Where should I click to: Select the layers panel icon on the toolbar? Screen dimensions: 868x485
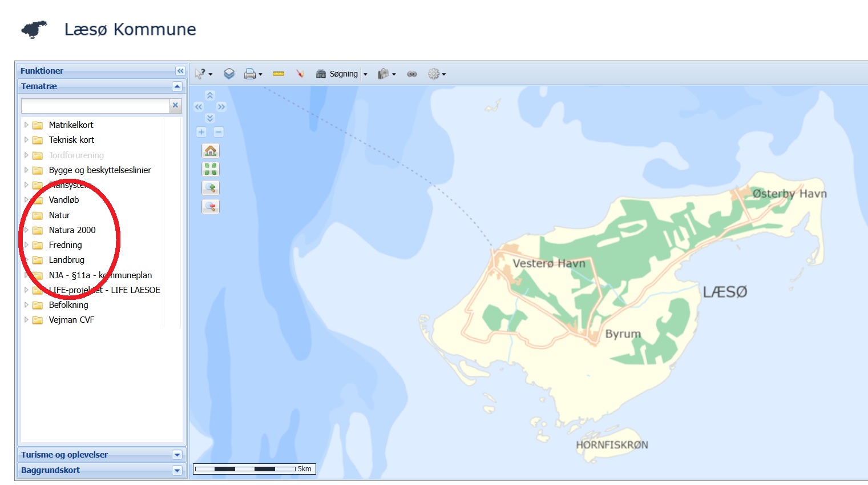[x=229, y=73]
